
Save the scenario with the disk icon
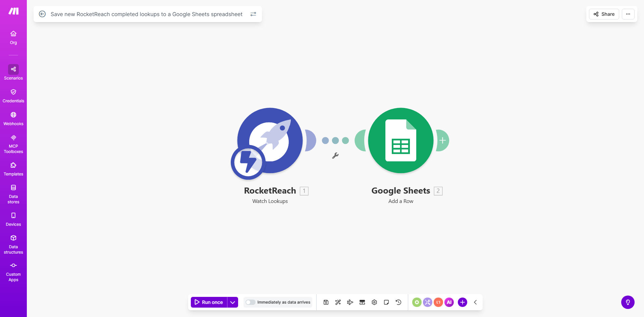click(x=326, y=302)
